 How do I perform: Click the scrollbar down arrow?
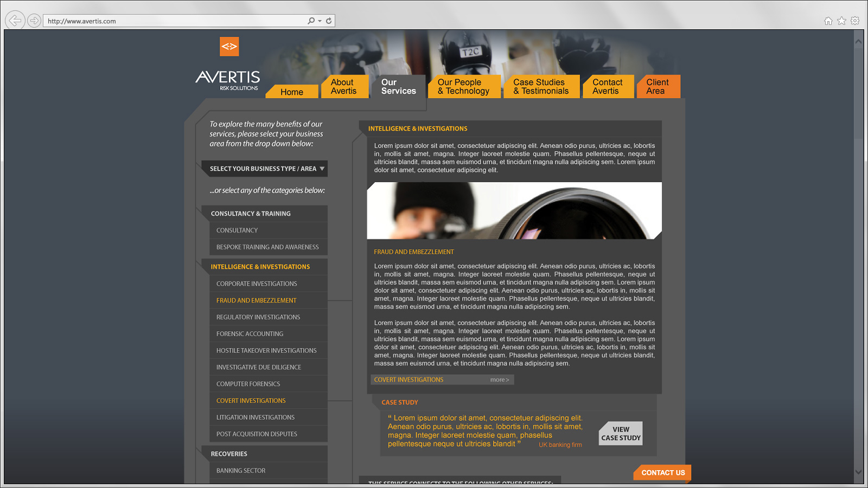[858, 472]
